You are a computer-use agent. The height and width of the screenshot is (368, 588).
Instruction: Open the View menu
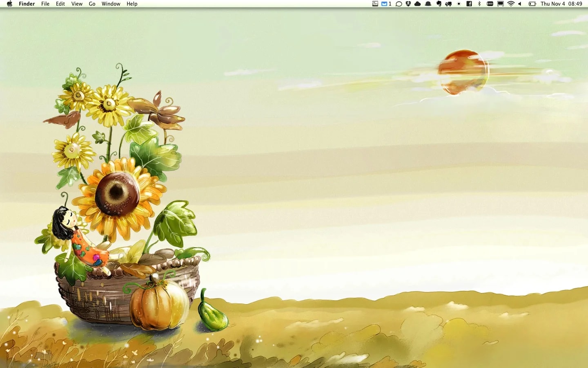77,4
